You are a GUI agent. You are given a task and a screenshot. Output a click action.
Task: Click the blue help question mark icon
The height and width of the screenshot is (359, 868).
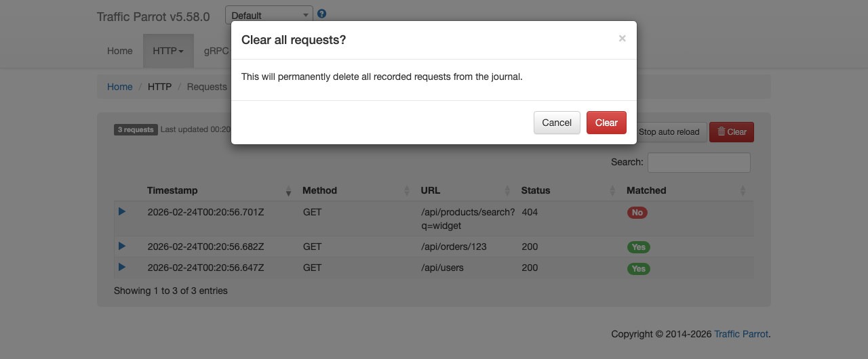321,14
